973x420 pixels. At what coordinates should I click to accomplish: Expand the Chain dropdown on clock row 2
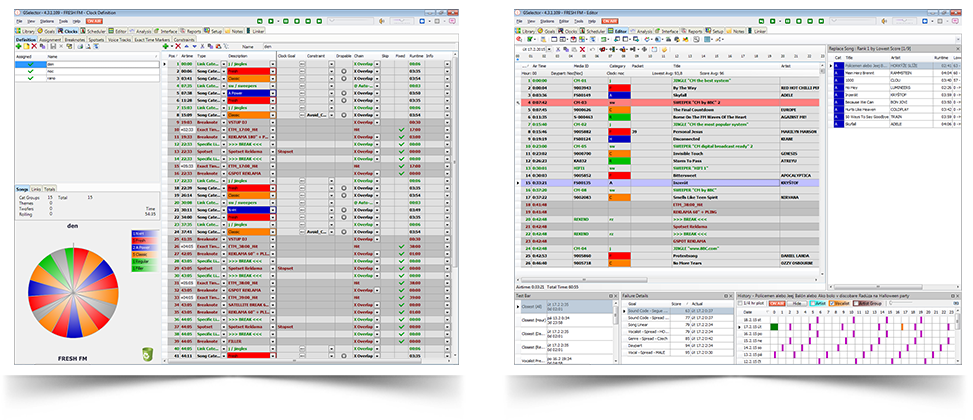(x=377, y=71)
